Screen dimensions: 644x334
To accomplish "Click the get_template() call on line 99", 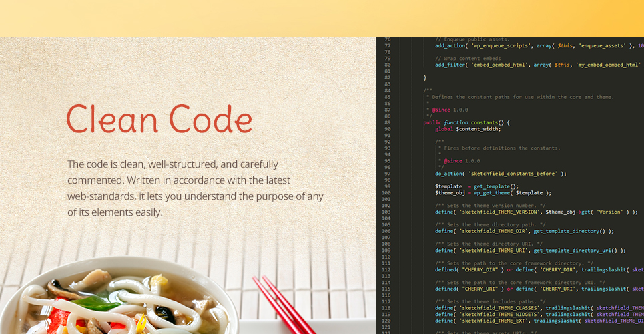I will 496,186.
